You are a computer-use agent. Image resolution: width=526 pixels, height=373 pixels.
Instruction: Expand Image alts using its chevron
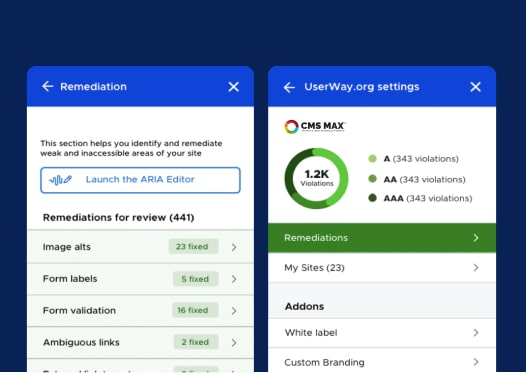pos(234,247)
